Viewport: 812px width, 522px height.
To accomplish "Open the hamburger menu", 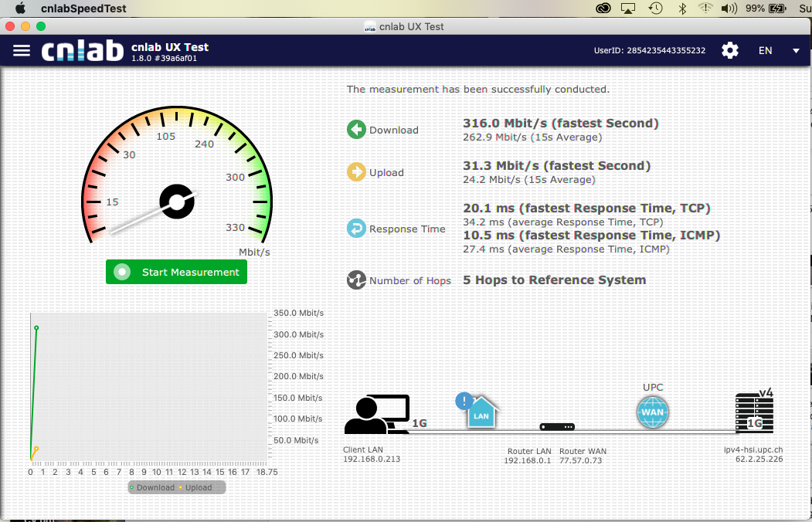I will [22, 50].
